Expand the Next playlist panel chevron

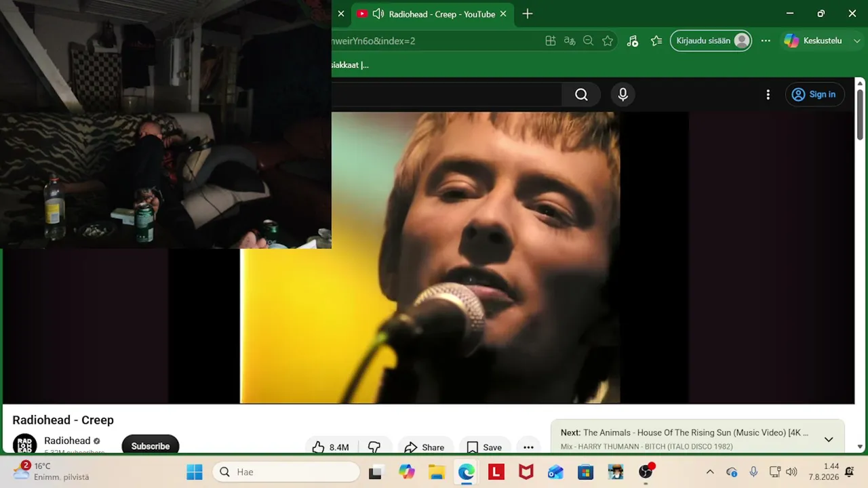[829, 439]
